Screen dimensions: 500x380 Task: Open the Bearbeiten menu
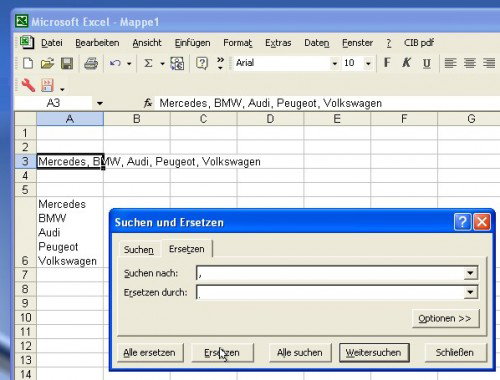pyautogui.click(x=97, y=43)
